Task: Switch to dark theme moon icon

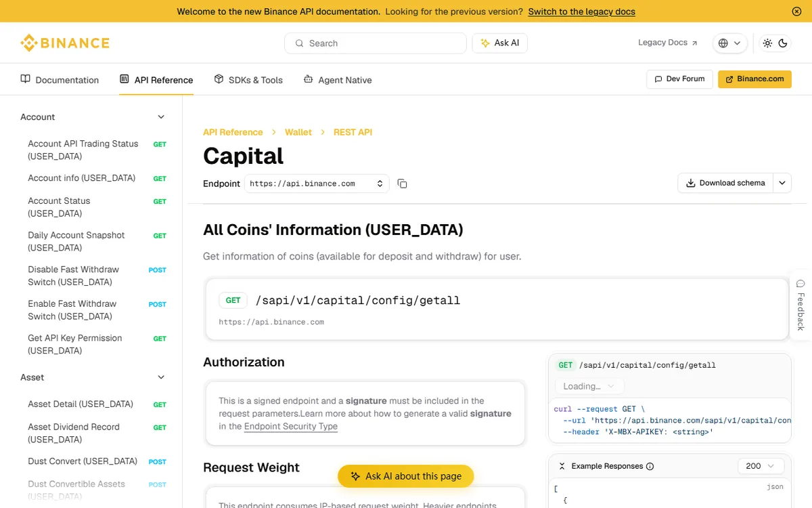Action: coord(783,43)
